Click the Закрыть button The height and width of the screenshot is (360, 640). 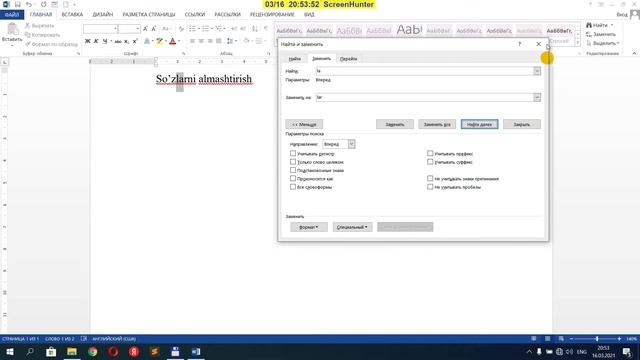pyautogui.click(x=522, y=124)
